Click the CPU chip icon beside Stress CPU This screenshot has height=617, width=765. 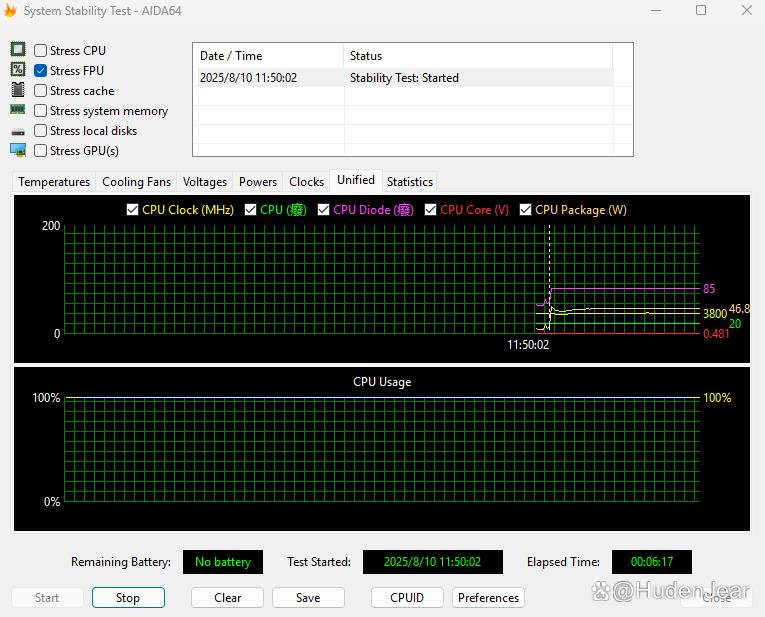pyautogui.click(x=18, y=50)
